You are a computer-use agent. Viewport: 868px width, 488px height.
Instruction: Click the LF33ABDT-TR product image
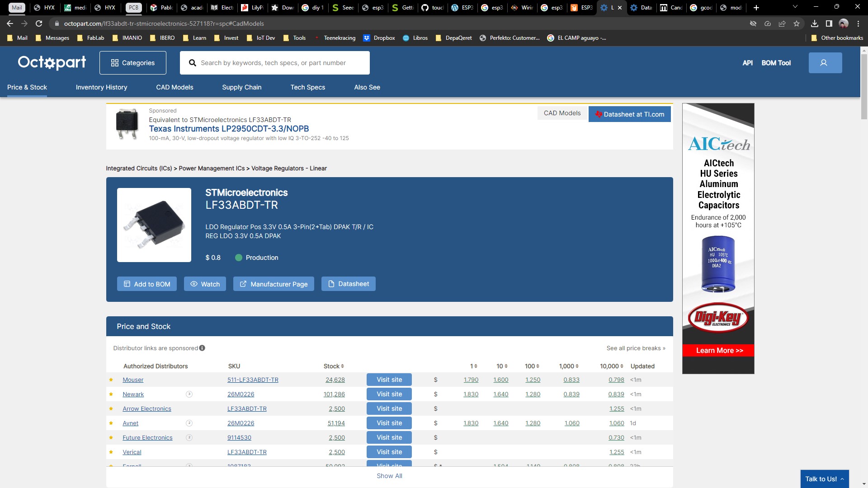point(154,225)
